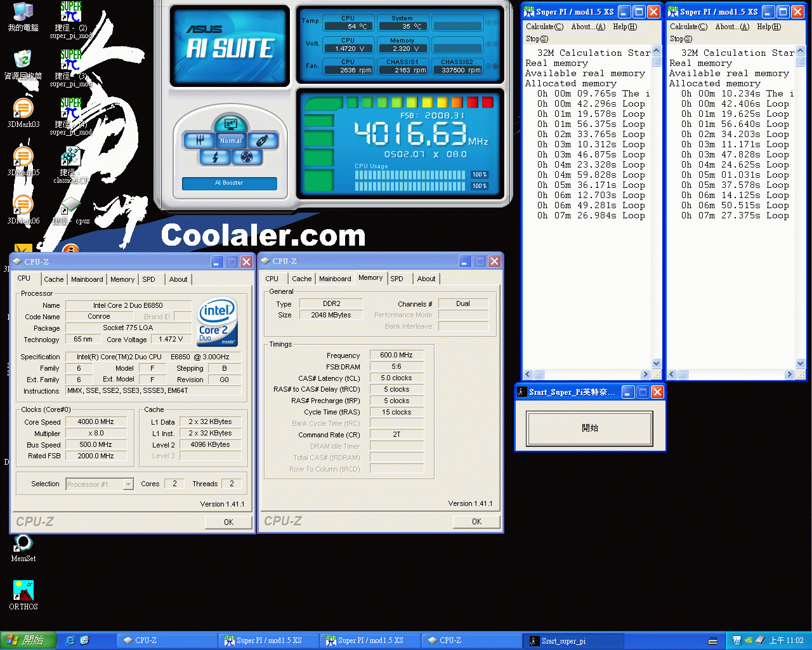Open super_pi_mod shortcut labeled (4)

coord(71,117)
